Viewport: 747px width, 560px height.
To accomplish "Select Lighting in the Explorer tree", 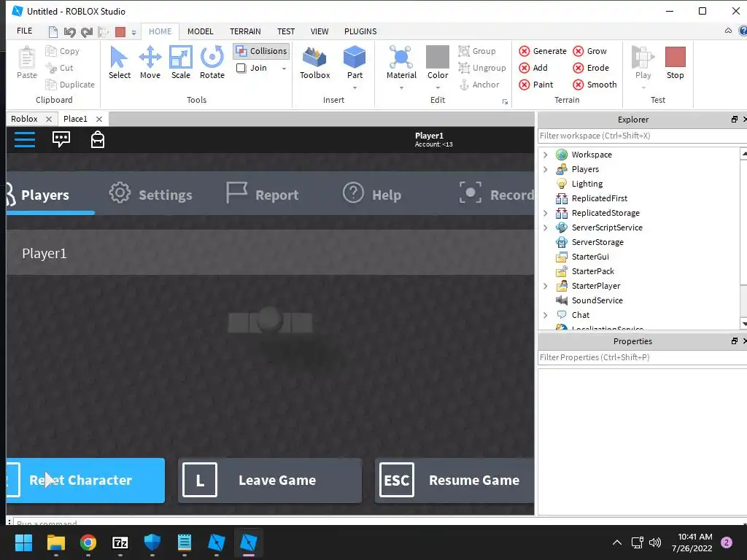I will 587,184.
